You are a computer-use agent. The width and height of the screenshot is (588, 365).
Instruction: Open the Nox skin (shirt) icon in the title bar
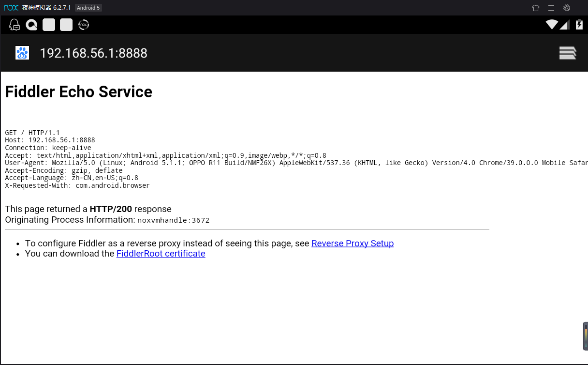click(535, 8)
